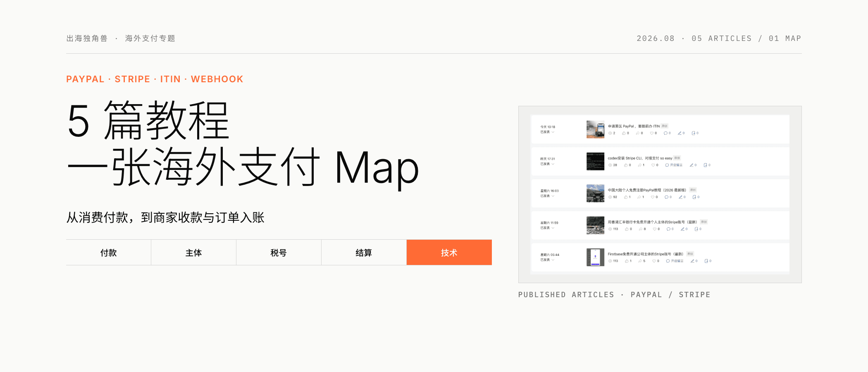Viewport: 868px width, 372px height.
Task: Click thumbnail of the PayPal ITIN article
Action: coord(595,129)
